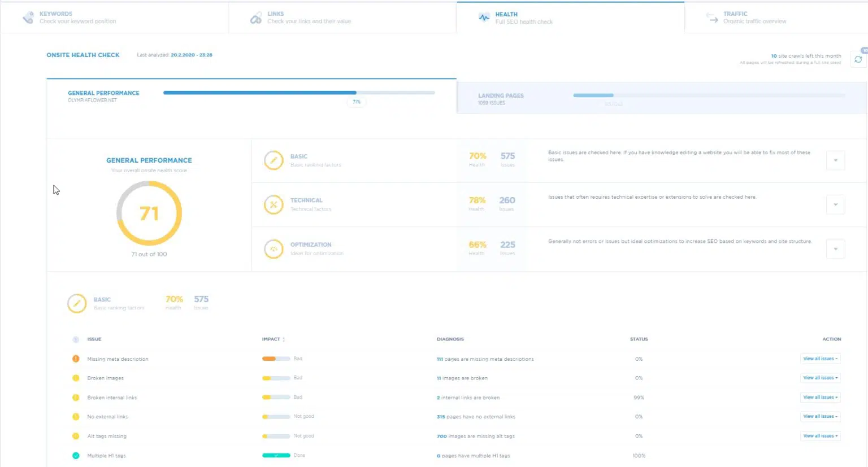The height and width of the screenshot is (467, 868).
Task: Click the Multiple H1 tags check icon
Action: (x=76, y=456)
